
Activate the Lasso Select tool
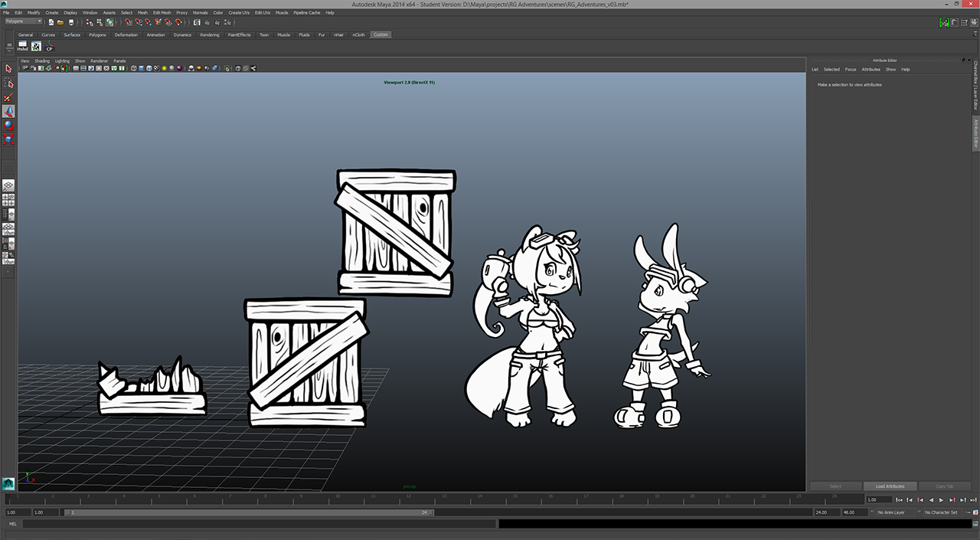pyautogui.click(x=8, y=83)
